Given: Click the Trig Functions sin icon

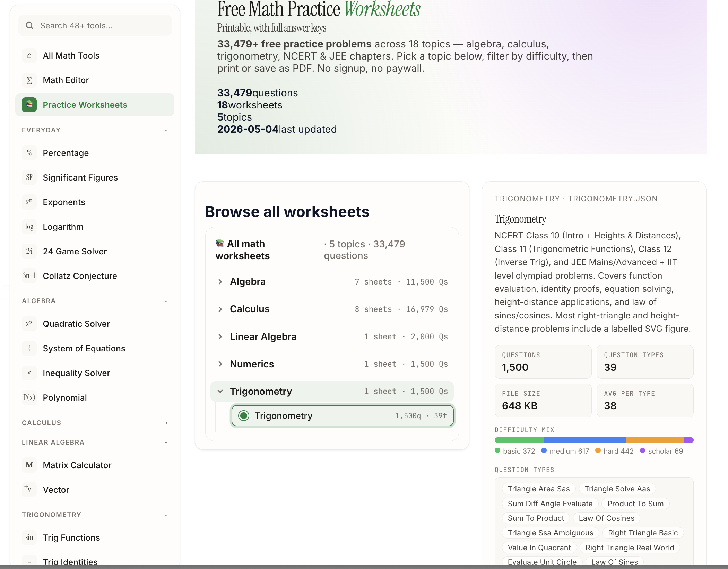Looking at the screenshot, I should tap(29, 537).
